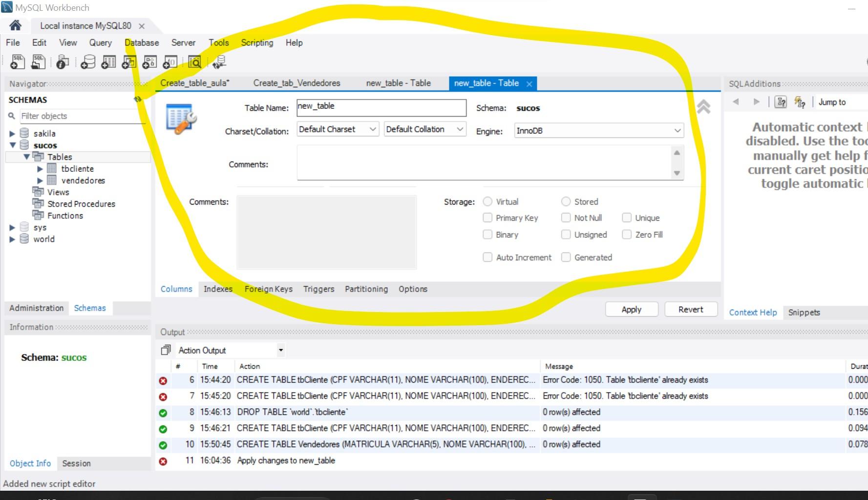
Task: Toggle the Generated checkbox
Action: tap(566, 257)
